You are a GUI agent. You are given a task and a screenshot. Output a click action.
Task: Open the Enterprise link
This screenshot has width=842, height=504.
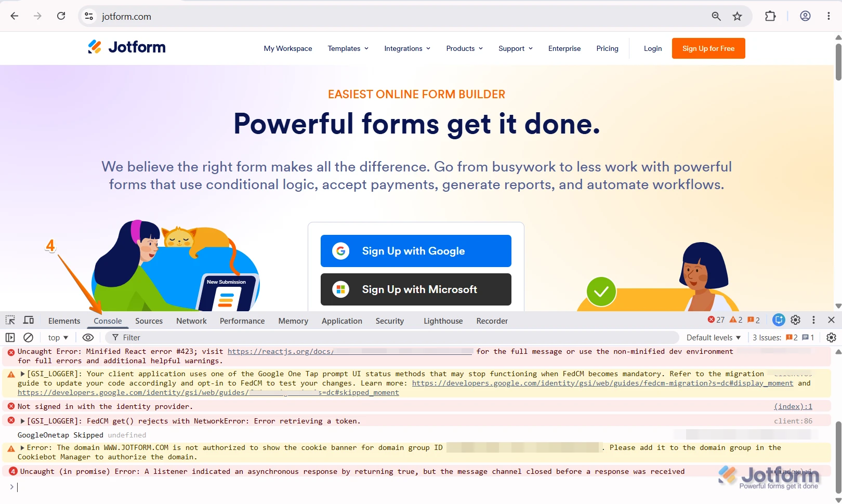tap(564, 48)
